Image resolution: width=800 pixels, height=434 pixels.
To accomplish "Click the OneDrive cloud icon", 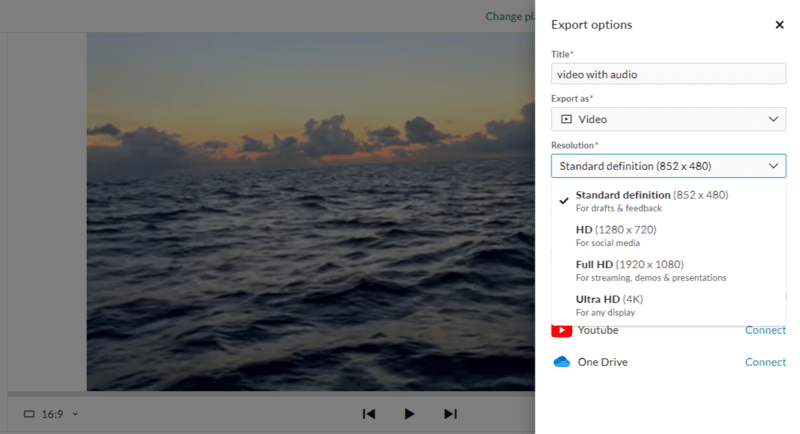I will (561, 362).
